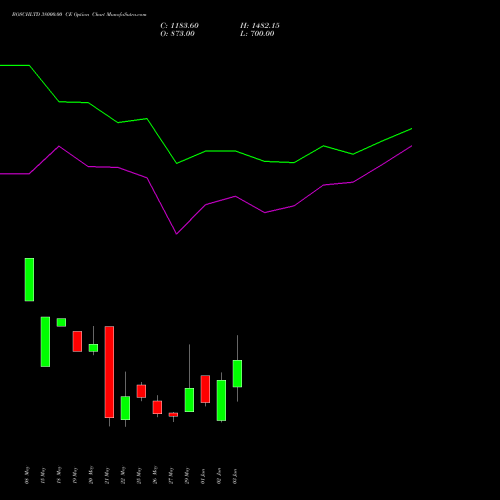This screenshot has width=500, height=500.
Task: Select the low value L: 700.00
Action: coord(257,34)
